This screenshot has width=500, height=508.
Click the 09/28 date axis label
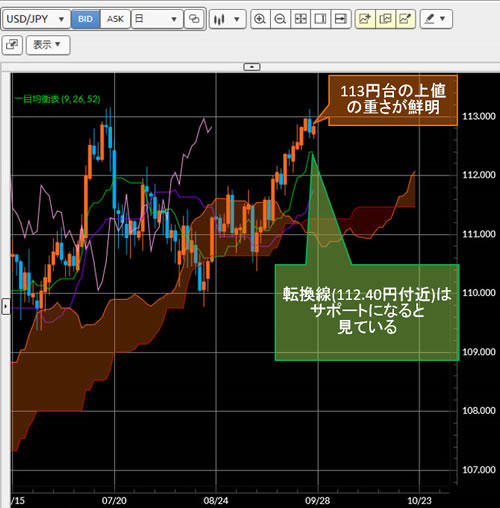318,501
